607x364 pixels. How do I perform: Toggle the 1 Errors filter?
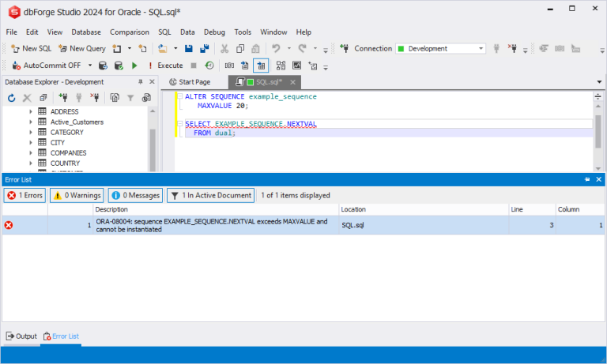click(25, 195)
